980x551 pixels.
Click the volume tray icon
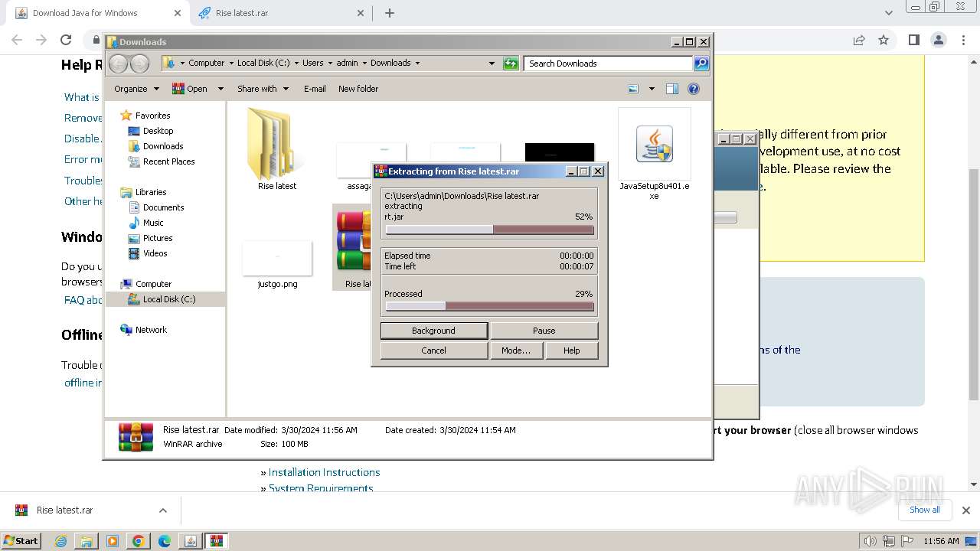[871, 541]
